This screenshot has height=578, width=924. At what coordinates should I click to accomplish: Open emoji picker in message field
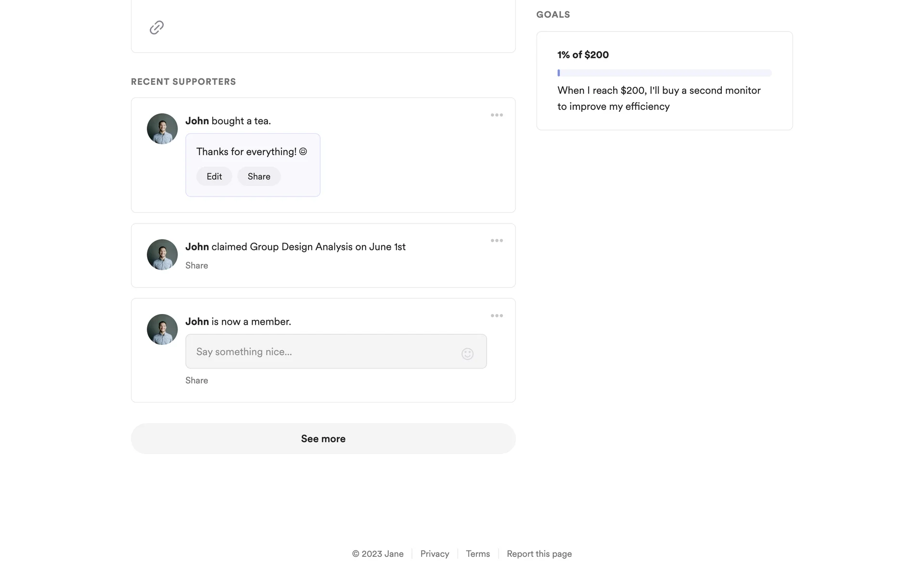point(467,354)
